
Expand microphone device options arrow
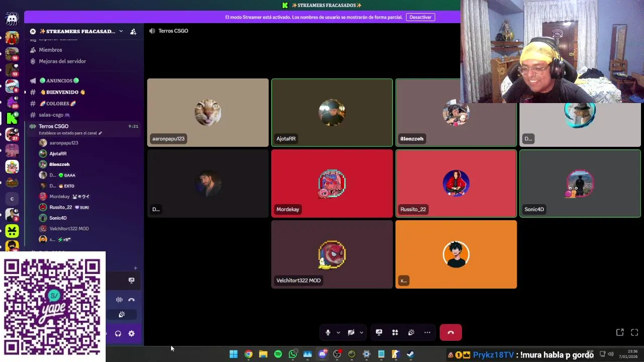tap(338, 332)
